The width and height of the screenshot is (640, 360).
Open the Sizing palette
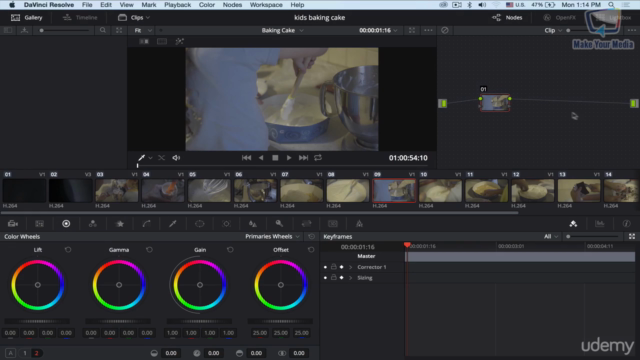coord(306,224)
